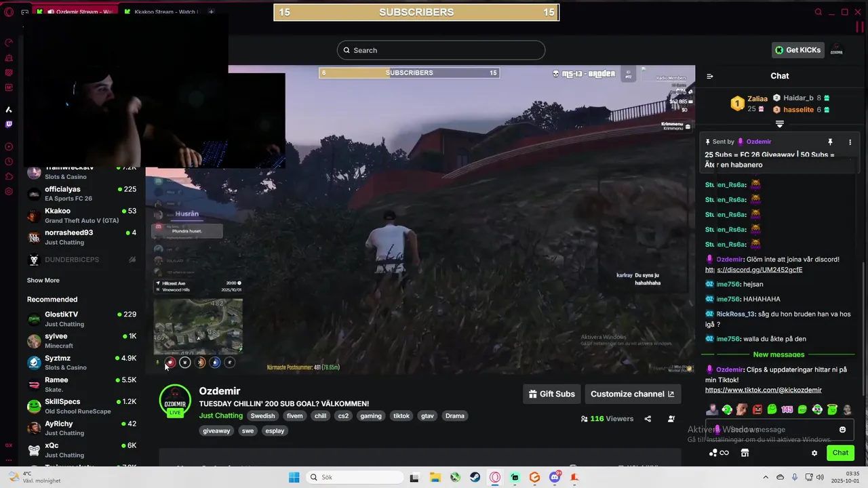Open Kkakoo channel in sidebar
Screen dimensions: 868x488
(x=81, y=215)
